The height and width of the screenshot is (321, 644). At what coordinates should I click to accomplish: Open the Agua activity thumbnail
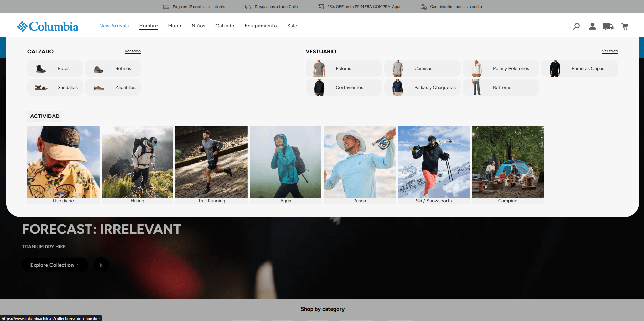pyautogui.click(x=286, y=162)
